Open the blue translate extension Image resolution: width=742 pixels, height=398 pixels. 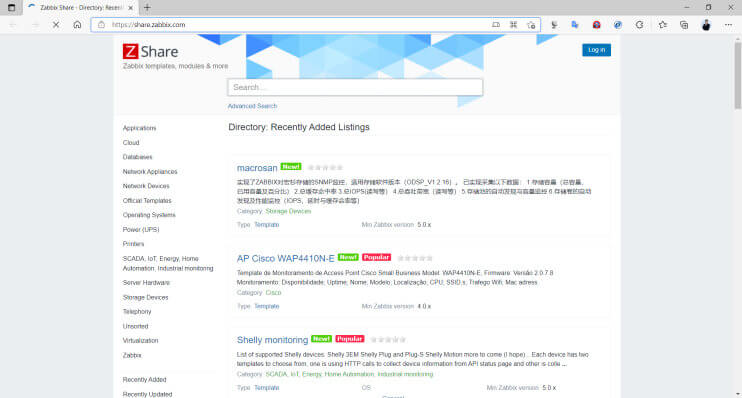pyautogui.click(x=575, y=25)
